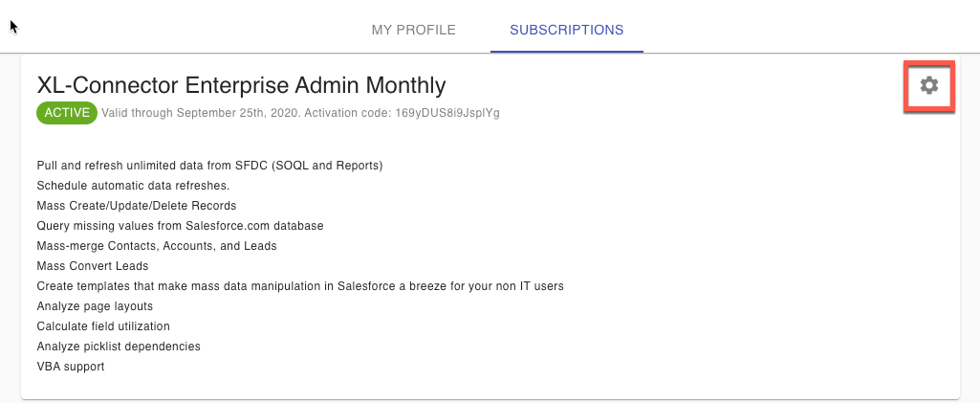Click 'Calculate field utilization' feature text
Viewport: 980px width, 403px height.
click(x=103, y=326)
